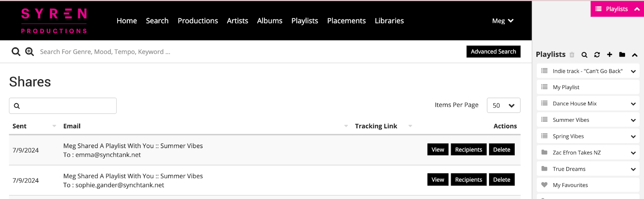Add a new playlist with plus icon

609,55
